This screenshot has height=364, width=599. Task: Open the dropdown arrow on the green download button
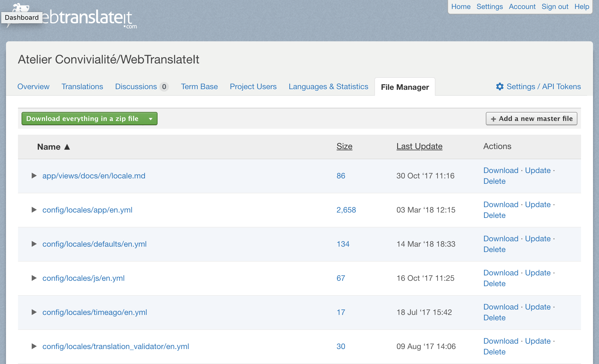151,119
